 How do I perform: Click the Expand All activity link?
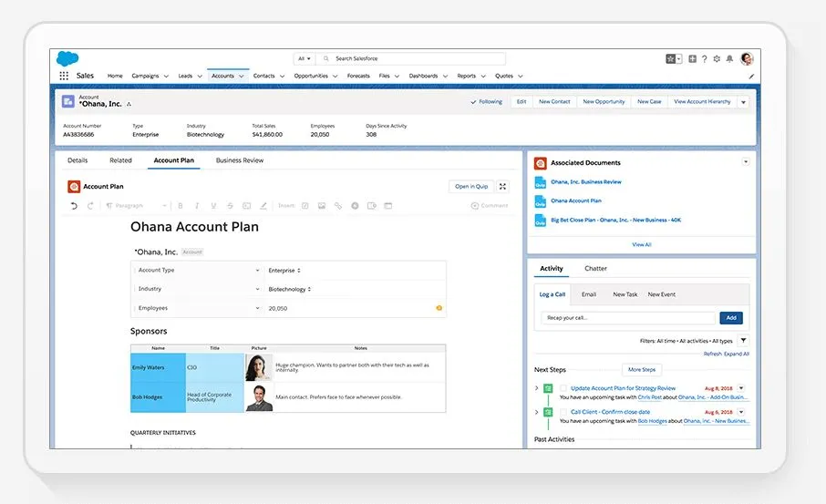point(737,354)
